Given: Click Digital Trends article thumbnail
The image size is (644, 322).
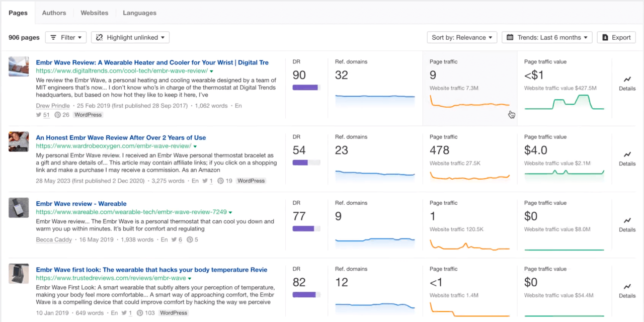Looking at the screenshot, I should coord(19,66).
